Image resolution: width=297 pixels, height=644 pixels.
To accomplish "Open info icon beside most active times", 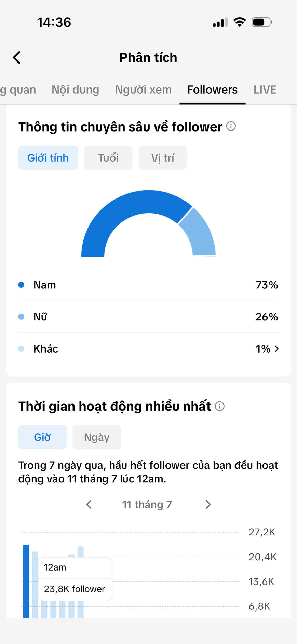I will coord(220,406).
